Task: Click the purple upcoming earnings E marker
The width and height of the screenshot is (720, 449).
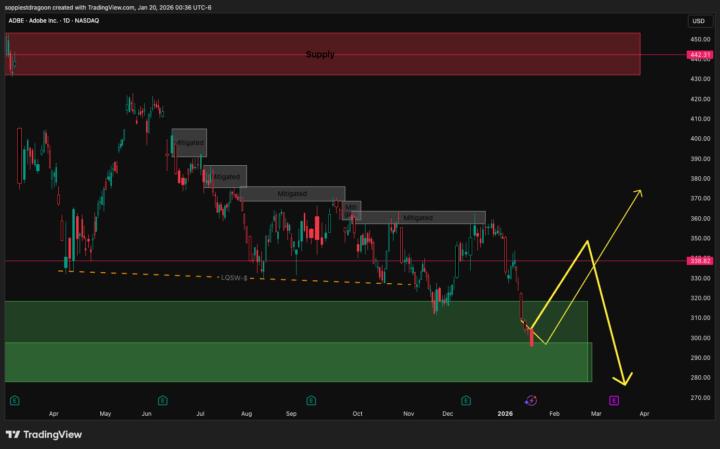Action: pyautogui.click(x=614, y=401)
